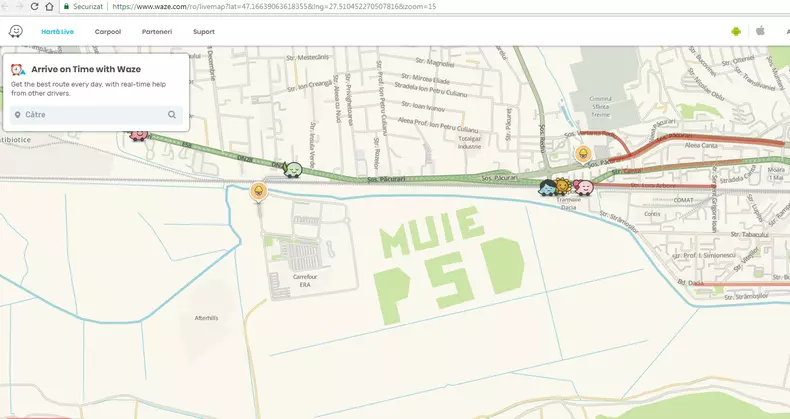
Task: Click the location pin icon in search box
Action: tap(18, 115)
